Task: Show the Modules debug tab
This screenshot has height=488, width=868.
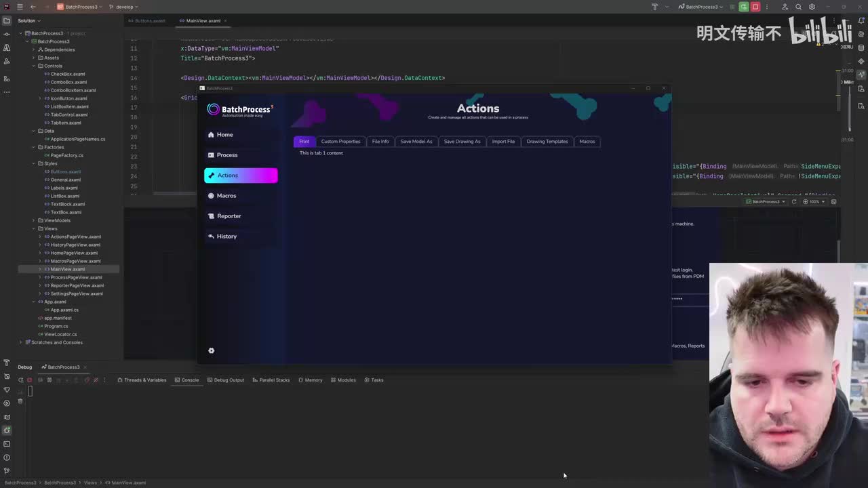Action: coord(343,380)
